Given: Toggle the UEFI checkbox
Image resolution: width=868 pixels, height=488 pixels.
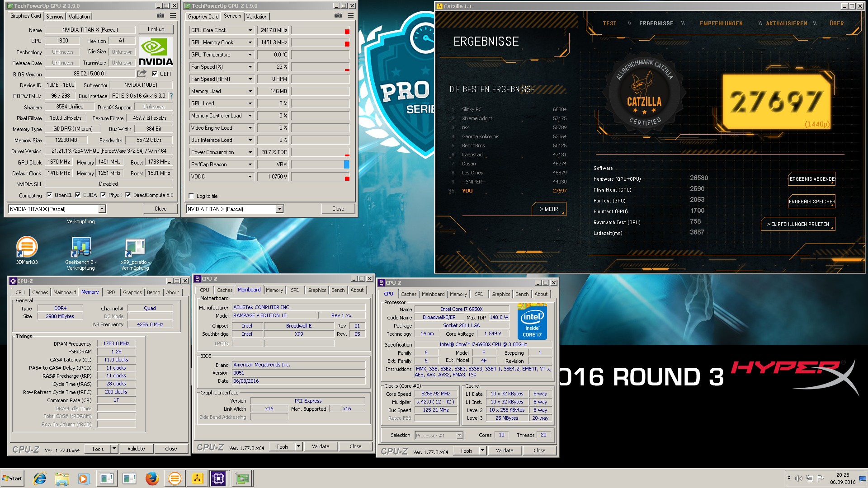Looking at the screenshot, I should (x=155, y=74).
